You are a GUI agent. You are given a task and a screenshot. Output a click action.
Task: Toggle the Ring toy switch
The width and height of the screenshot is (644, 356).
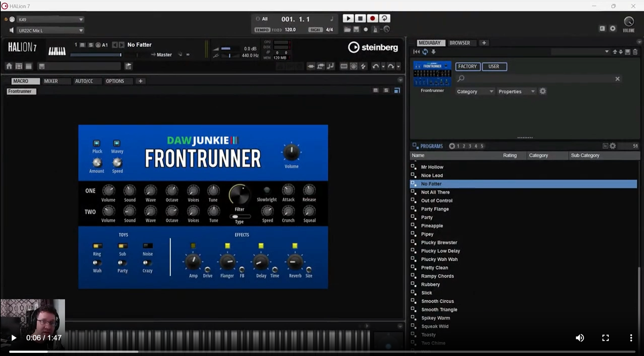point(97,246)
